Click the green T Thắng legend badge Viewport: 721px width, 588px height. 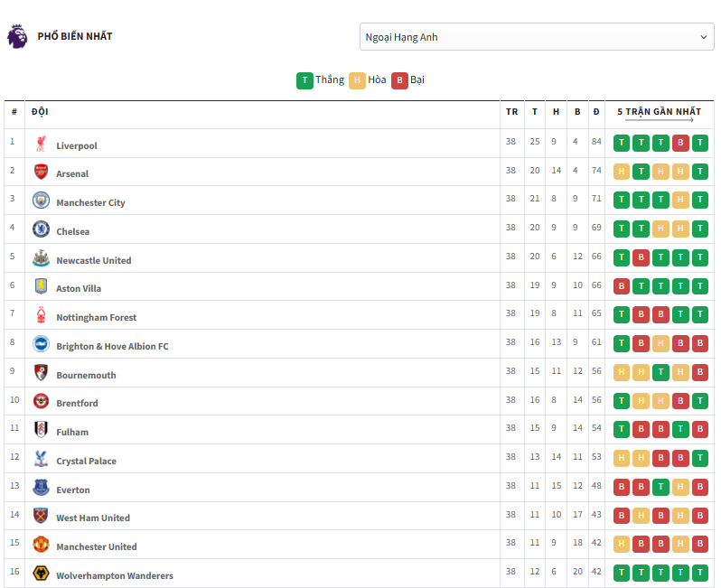pyautogui.click(x=304, y=80)
